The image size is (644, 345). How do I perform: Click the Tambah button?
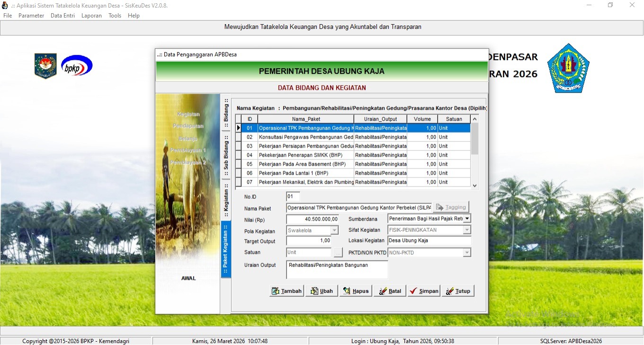[286, 291]
